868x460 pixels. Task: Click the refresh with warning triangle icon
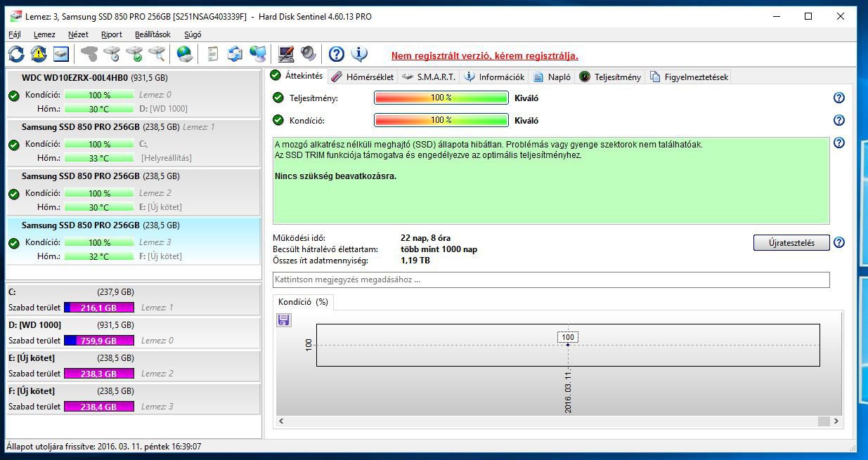click(39, 53)
